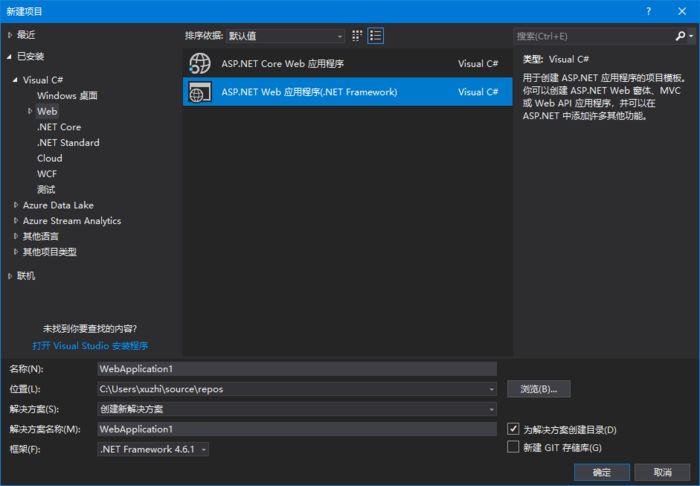Expand the 其他语言 node
Viewport: 700px width, 486px height.
point(16,236)
